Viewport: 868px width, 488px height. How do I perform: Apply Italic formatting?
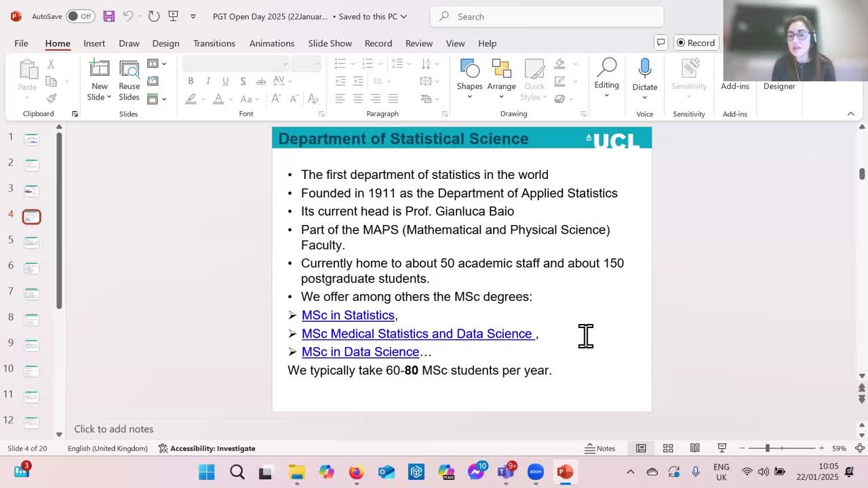[208, 81]
